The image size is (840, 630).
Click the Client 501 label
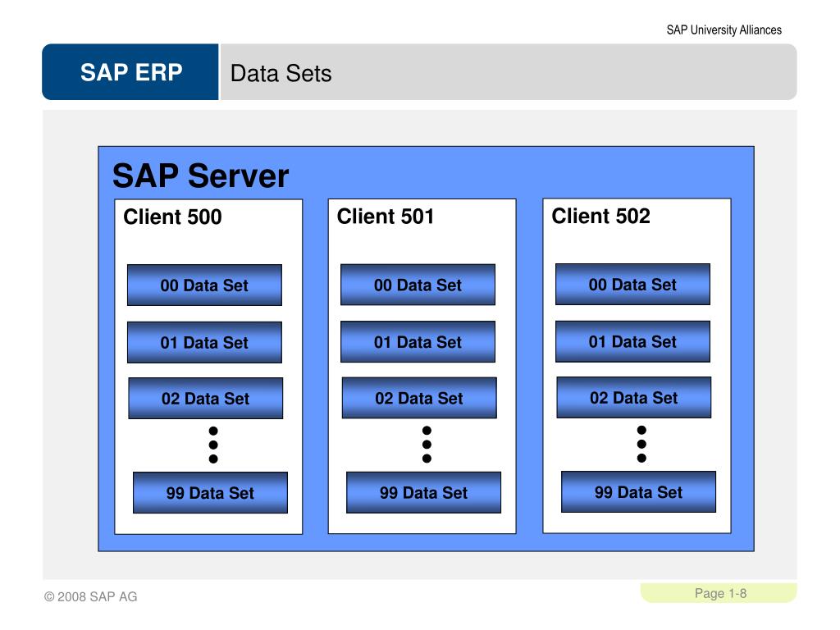coord(386,217)
